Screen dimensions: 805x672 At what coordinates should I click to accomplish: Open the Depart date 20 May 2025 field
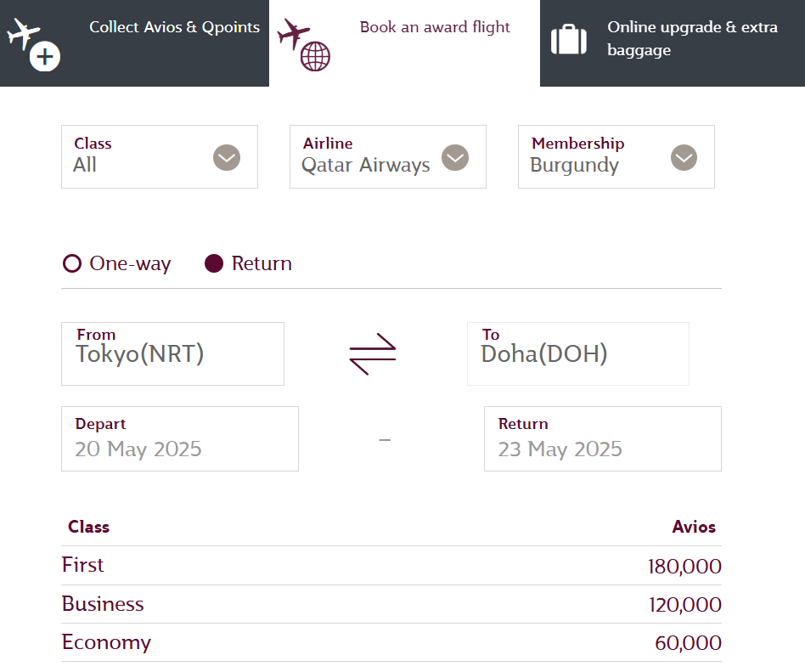pyautogui.click(x=179, y=438)
